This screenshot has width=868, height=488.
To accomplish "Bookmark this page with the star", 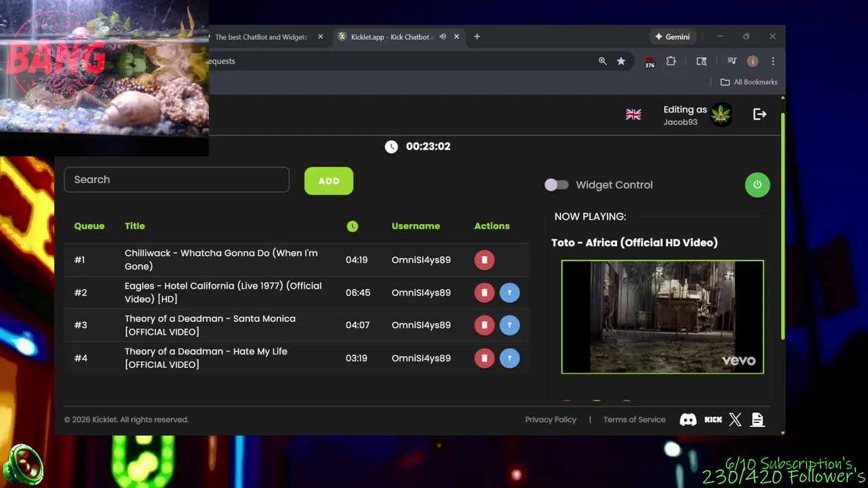I will [x=621, y=61].
